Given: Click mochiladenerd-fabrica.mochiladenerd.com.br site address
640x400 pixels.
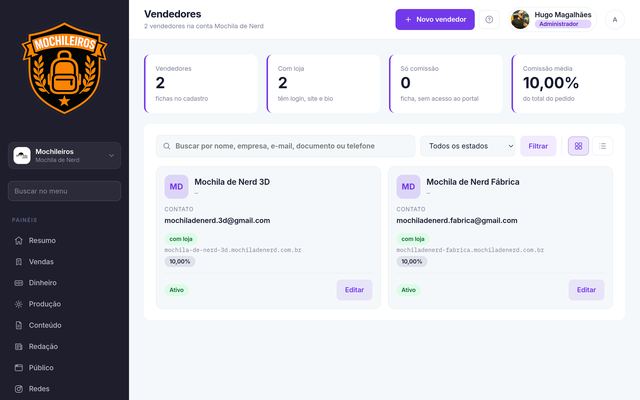Looking at the screenshot, I should (x=470, y=250).
